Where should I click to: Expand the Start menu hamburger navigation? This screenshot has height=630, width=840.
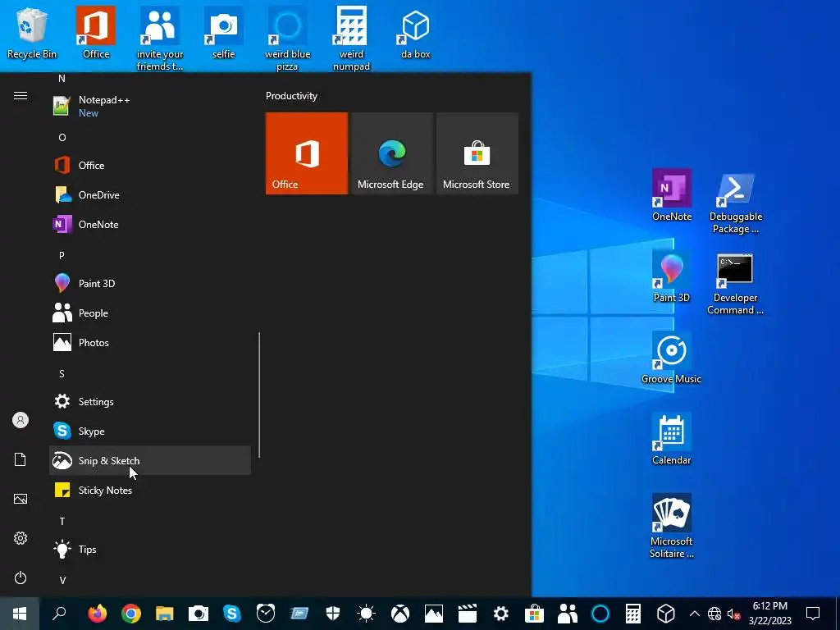tap(21, 95)
